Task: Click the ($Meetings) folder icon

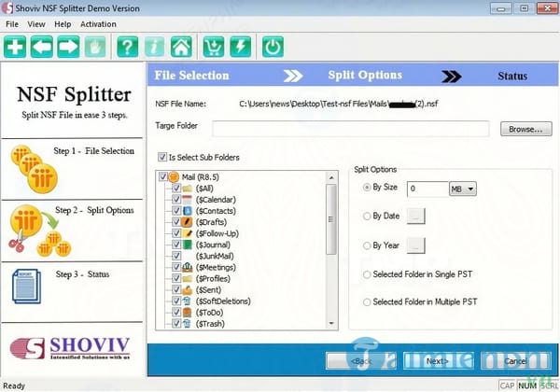Action: (x=188, y=268)
